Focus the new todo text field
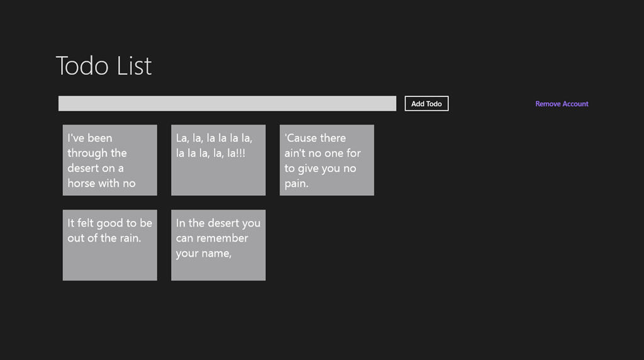 coord(227,104)
